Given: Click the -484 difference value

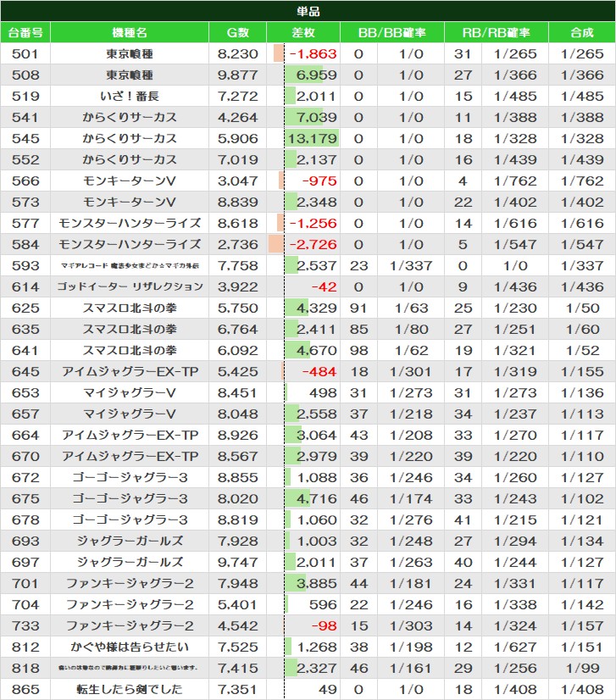Looking at the screenshot, I should 319,372.
